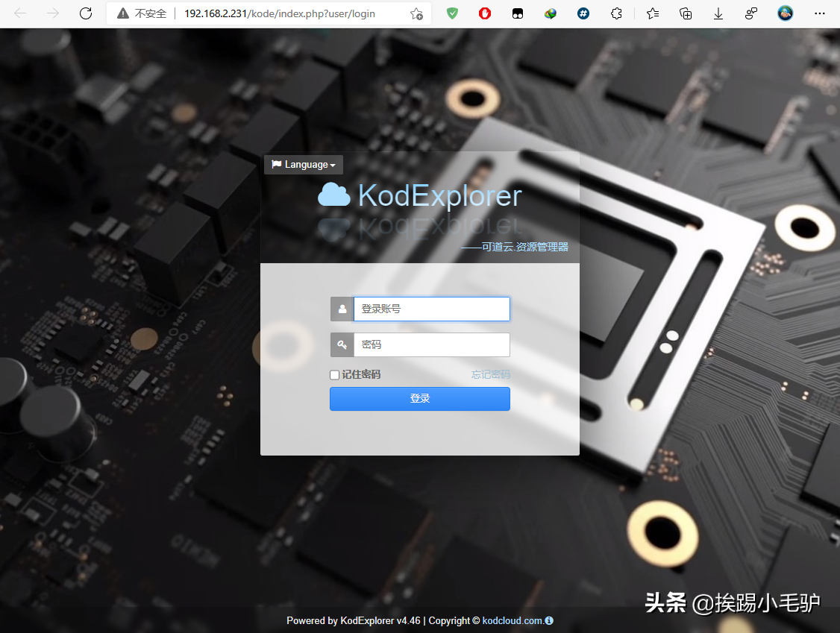Click the blue 登录 login button

(x=419, y=399)
